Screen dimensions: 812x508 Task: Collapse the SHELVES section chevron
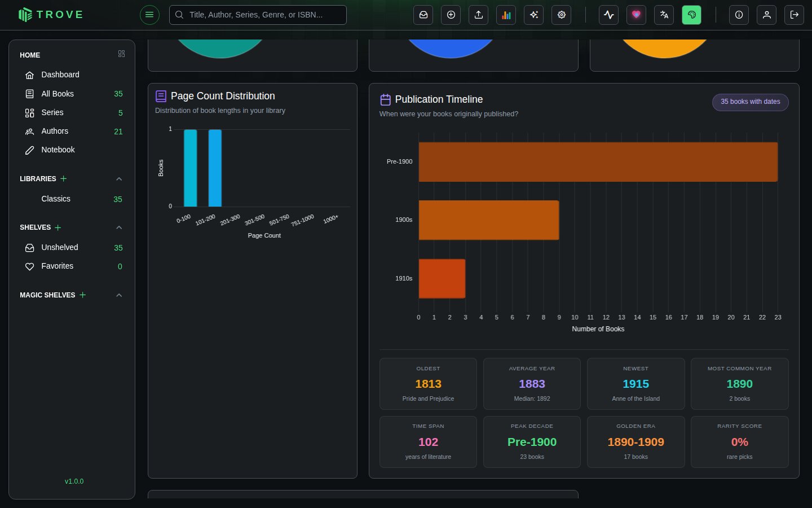tap(119, 227)
